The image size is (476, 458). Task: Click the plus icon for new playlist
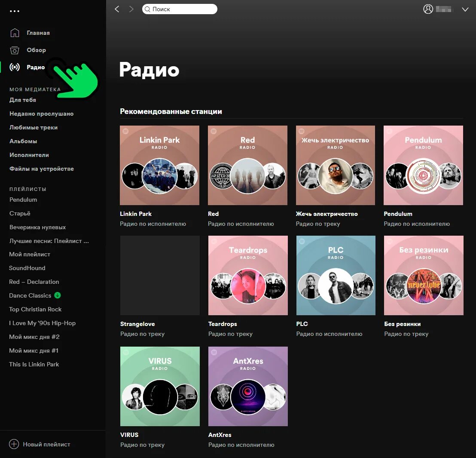[x=14, y=444]
